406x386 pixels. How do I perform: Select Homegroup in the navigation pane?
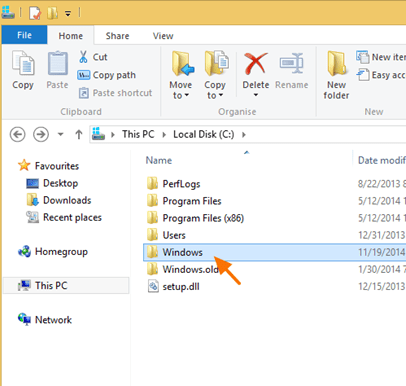point(53,252)
